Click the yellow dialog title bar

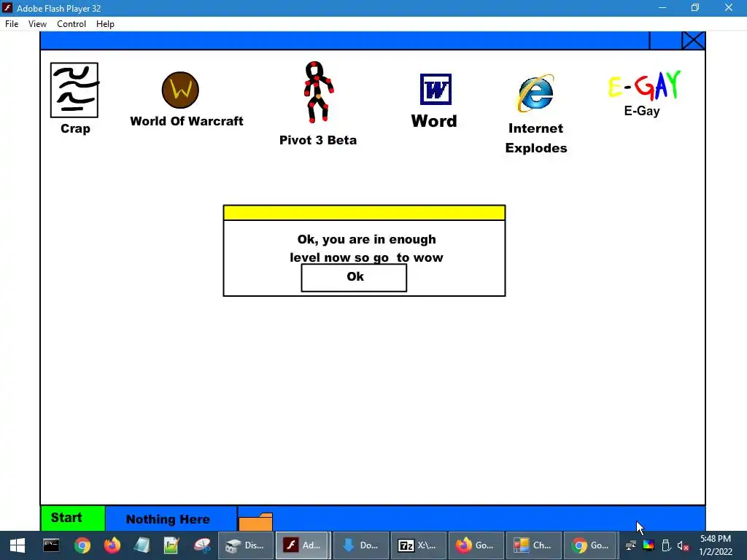[364, 213]
